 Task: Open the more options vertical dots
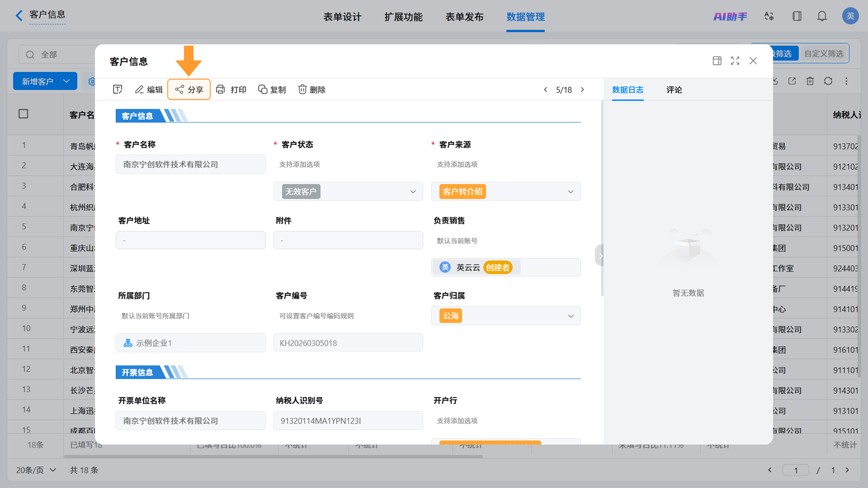tap(847, 81)
